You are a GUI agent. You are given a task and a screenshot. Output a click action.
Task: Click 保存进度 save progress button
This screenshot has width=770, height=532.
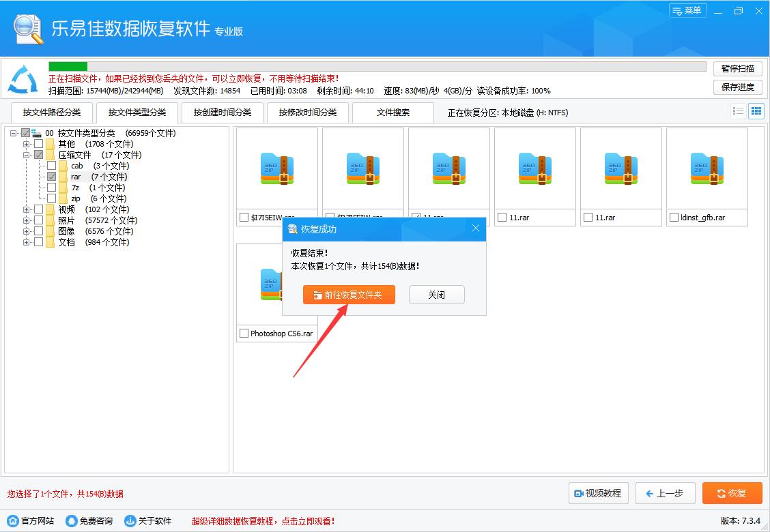pyautogui.click(x=738, y=87)
